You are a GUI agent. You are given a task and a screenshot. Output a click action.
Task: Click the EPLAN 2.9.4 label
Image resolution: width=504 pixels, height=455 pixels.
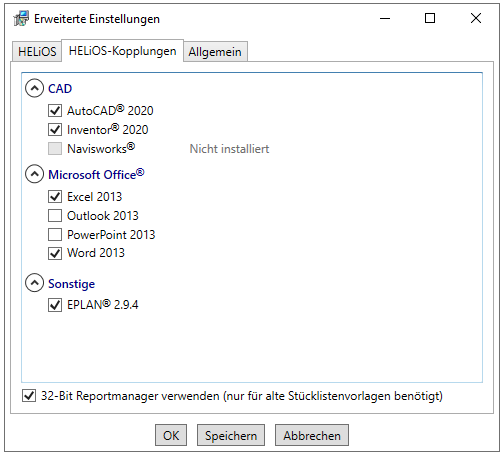(103, 305)
